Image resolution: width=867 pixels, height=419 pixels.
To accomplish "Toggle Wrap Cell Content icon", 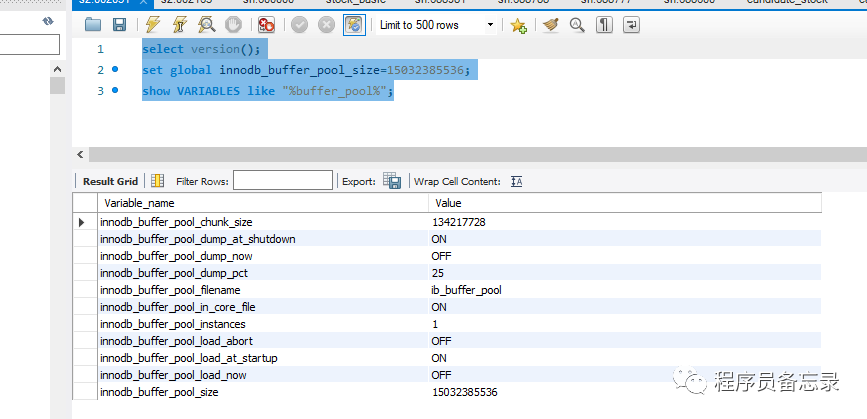I will click(x=516, y=181).
